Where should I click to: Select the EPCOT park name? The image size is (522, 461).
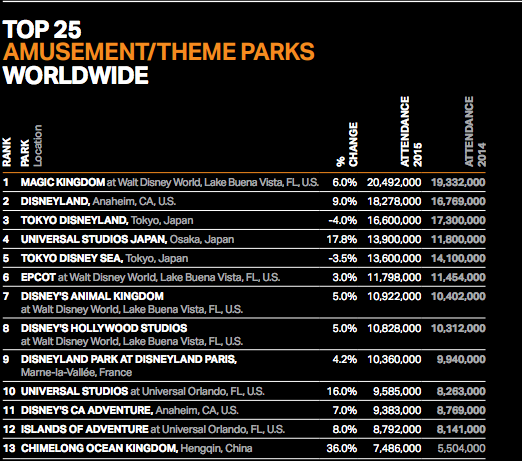[38, 277]
